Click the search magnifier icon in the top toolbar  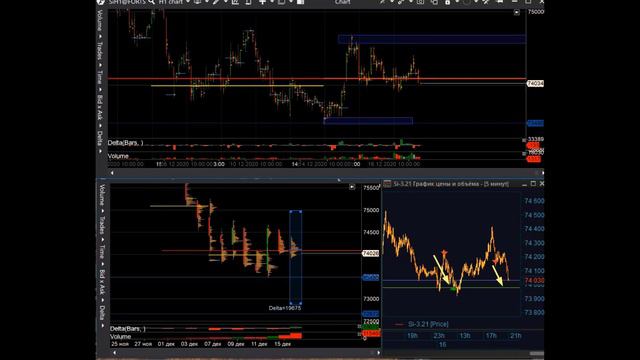pos(151,2)
